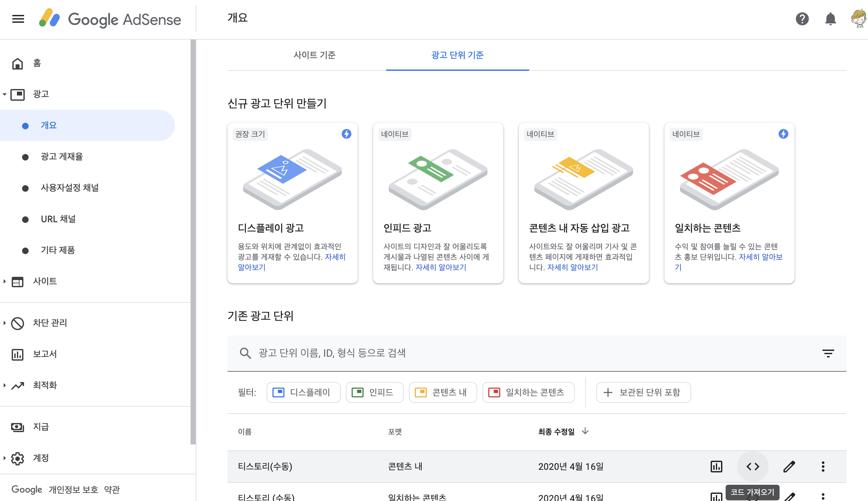Click the get code icon for 티스토리(수동)
This screenshot has height=501, width=868.
click(753, 467)
